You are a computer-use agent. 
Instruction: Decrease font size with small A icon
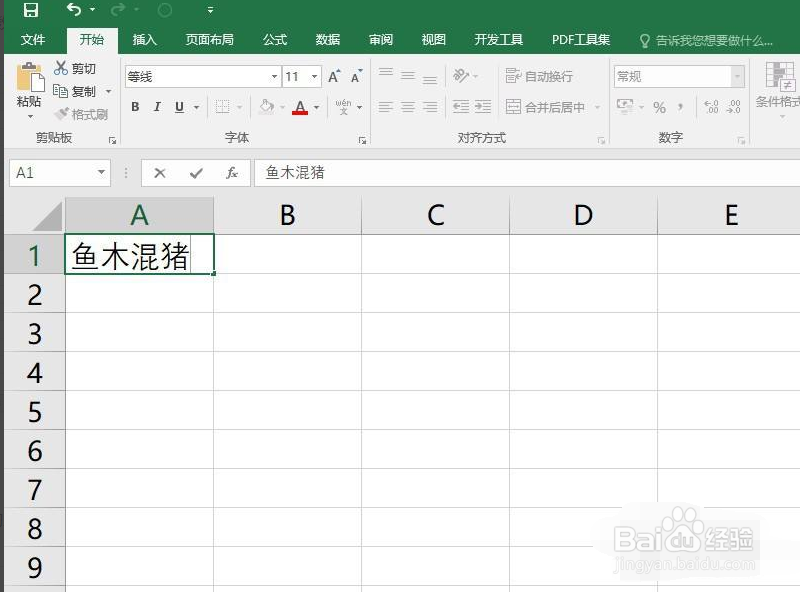point(356,77)
